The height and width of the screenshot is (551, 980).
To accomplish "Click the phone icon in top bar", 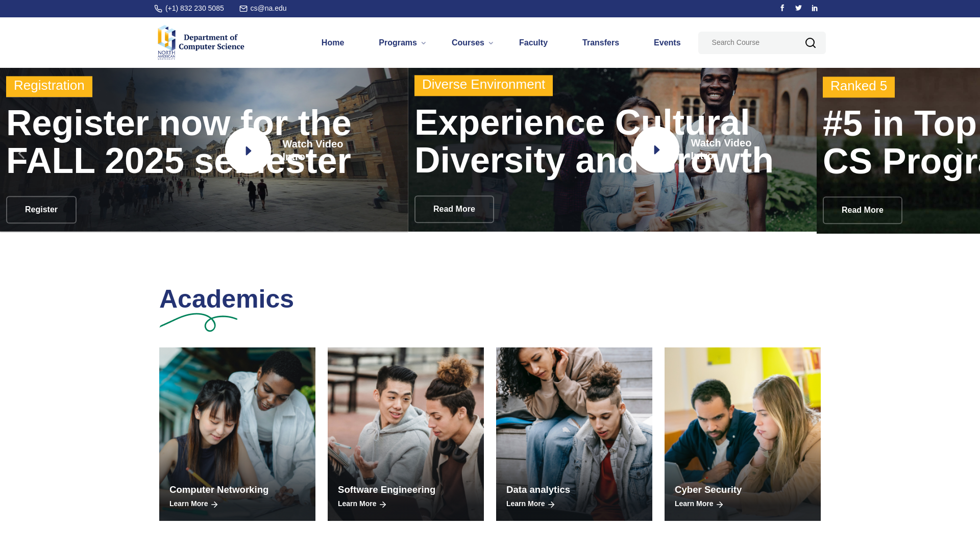I will (158, 9).
